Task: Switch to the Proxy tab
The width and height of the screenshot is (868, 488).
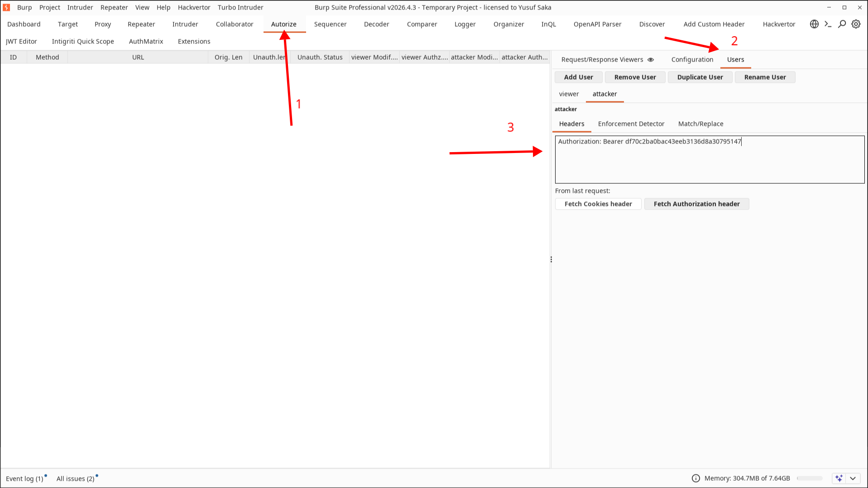Action: (103, 24)
